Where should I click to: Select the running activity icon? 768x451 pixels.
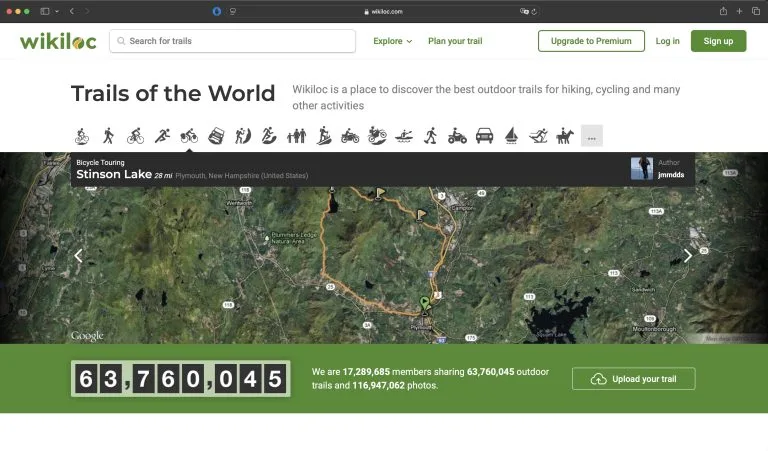pyautogui.click(x=162, y=136)
